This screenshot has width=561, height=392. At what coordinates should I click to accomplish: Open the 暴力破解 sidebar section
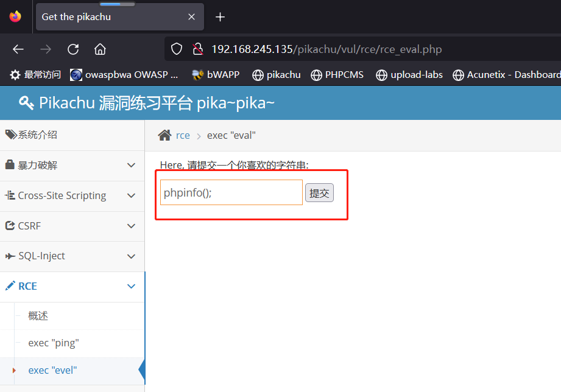pyautogui.click(x=72, y=166)
